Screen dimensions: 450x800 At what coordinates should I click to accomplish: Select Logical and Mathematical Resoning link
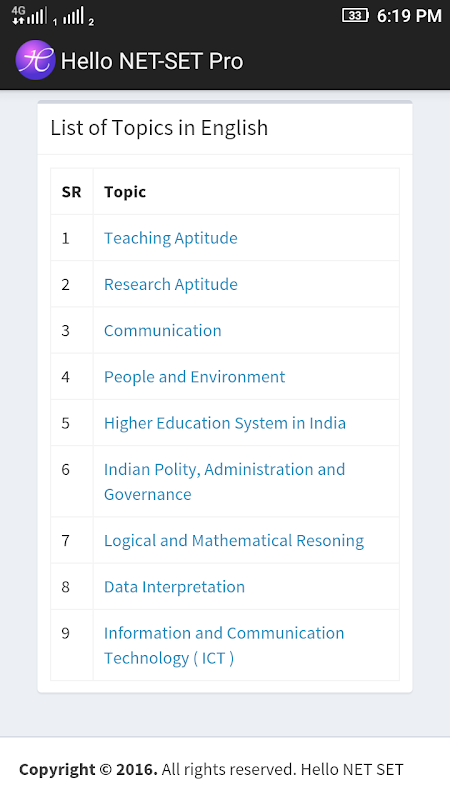pyautogui.click(x=234, y=541)
